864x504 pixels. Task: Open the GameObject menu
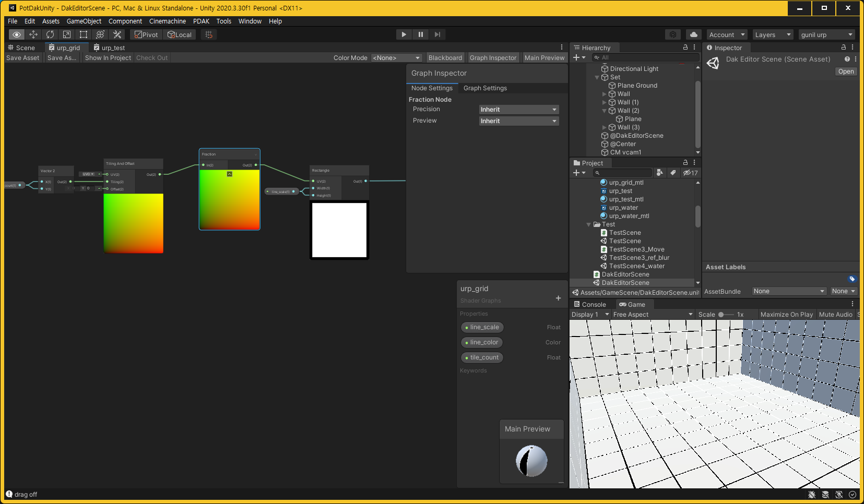coord(84,21)
